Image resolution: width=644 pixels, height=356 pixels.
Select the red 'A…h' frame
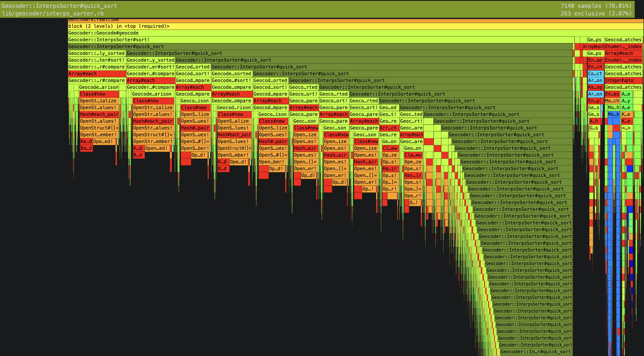click(x=594, y=121)
